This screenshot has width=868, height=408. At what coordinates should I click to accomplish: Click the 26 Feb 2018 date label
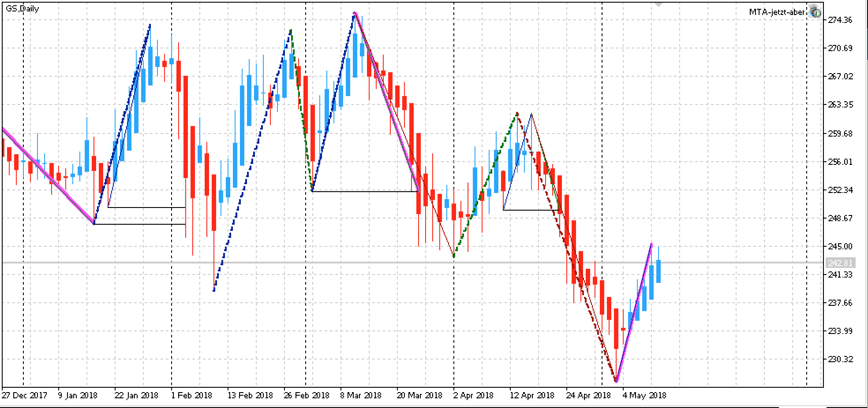coord(307,395)
